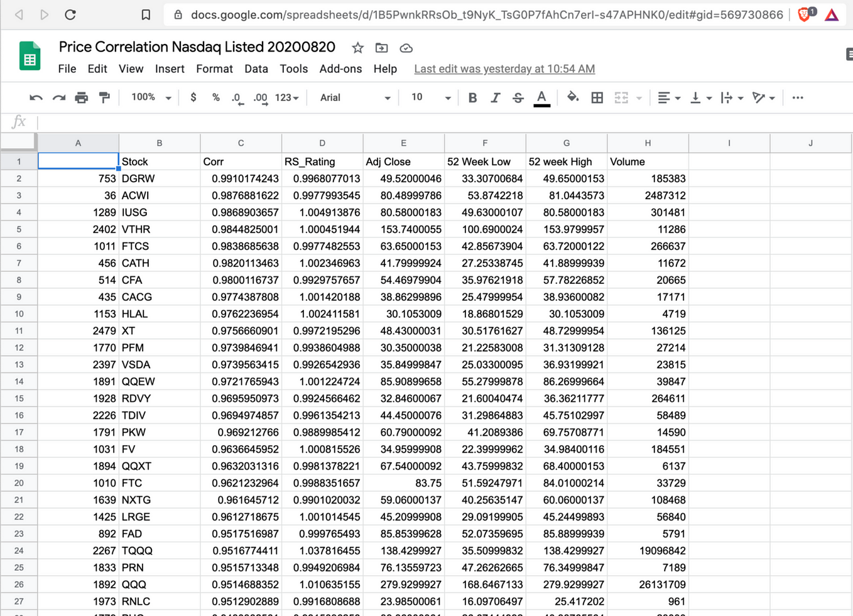This screenshot has height=616, width=853.
Task: Open the Google Sheets home icon
Action: (x=29, y=57)
